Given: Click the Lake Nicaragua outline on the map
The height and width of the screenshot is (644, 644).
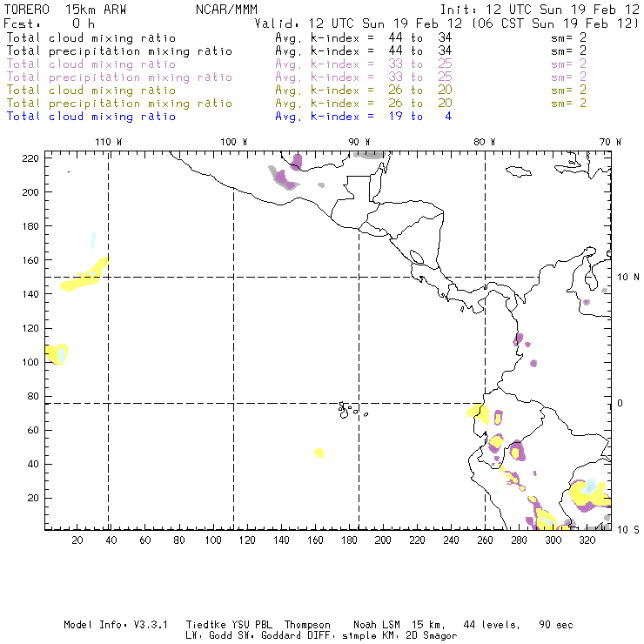Looking at the screenshot, I should [x=417, y=257].
